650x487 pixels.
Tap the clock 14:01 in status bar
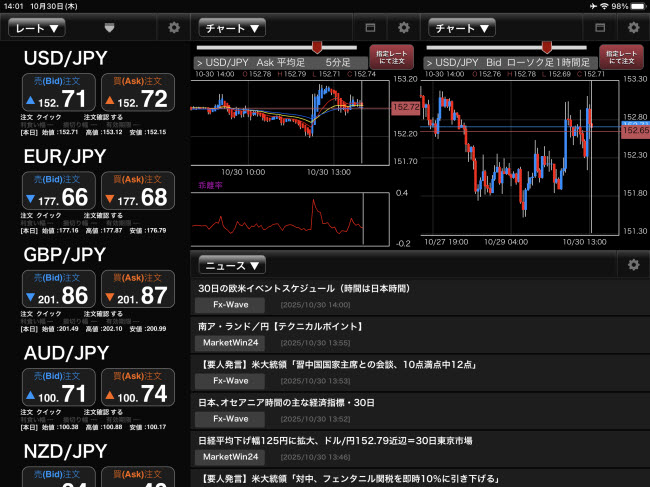point(14,6)
